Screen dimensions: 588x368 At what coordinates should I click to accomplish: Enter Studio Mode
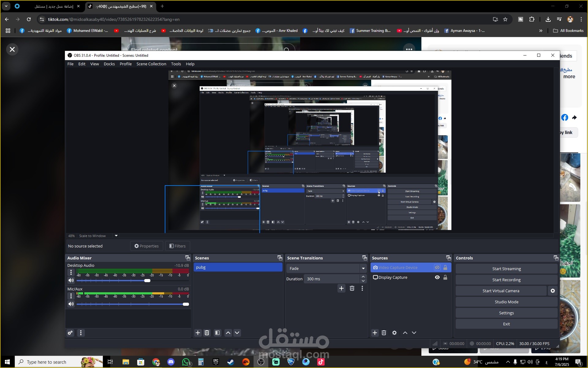click(506, 302)
